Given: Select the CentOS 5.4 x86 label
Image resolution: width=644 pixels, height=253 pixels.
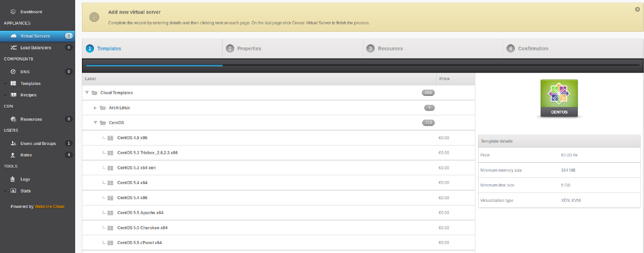Looking at the screenshot, I should click(133, 198).
